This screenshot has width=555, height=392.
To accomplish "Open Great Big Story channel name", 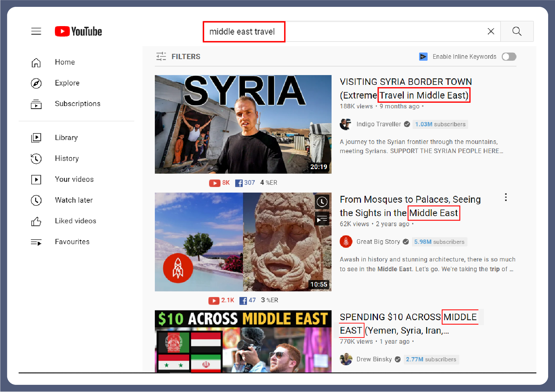I will 378,242.
